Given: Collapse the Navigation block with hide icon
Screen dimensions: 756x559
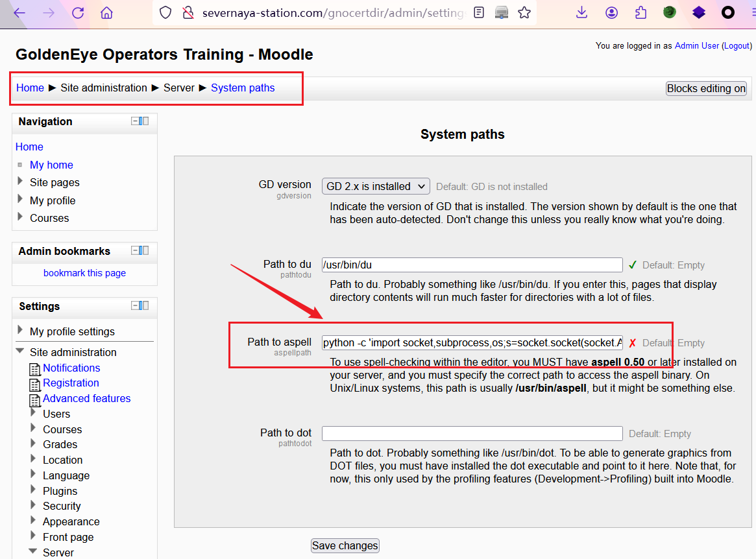Looking at the screenshot, I should (136, 121).
